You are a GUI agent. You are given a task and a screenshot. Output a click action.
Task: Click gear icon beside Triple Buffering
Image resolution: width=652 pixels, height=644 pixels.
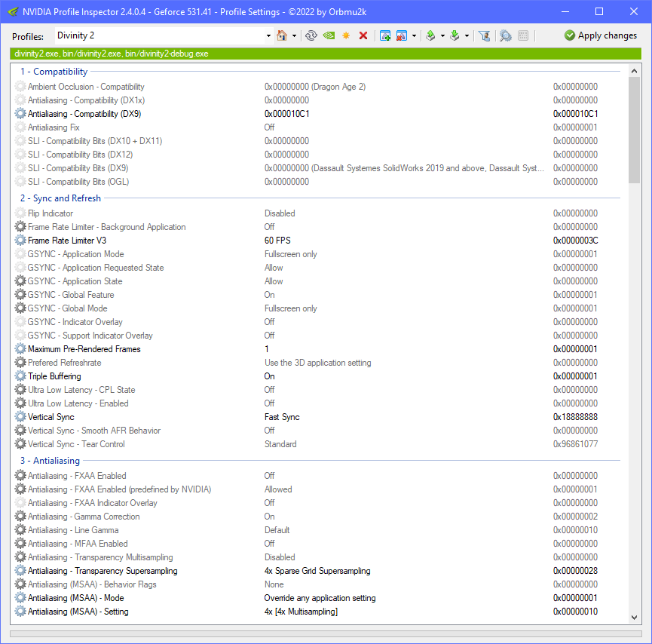click(20, 376)
